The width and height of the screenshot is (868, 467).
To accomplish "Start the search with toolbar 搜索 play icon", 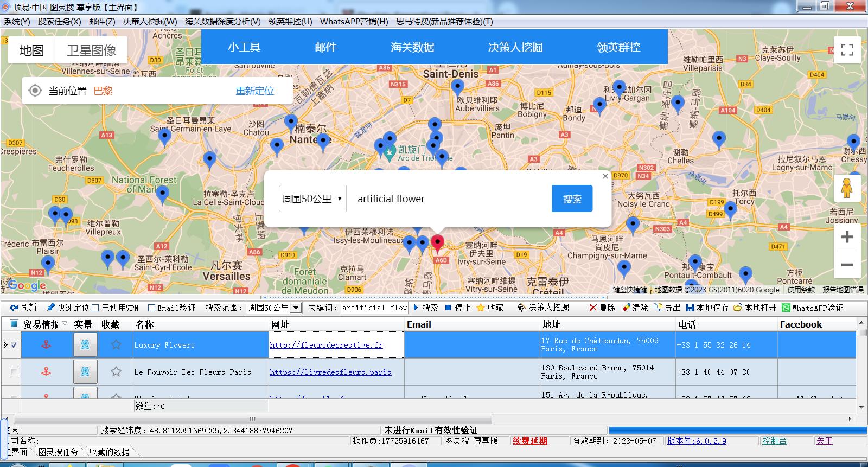I will coord(416,308).
